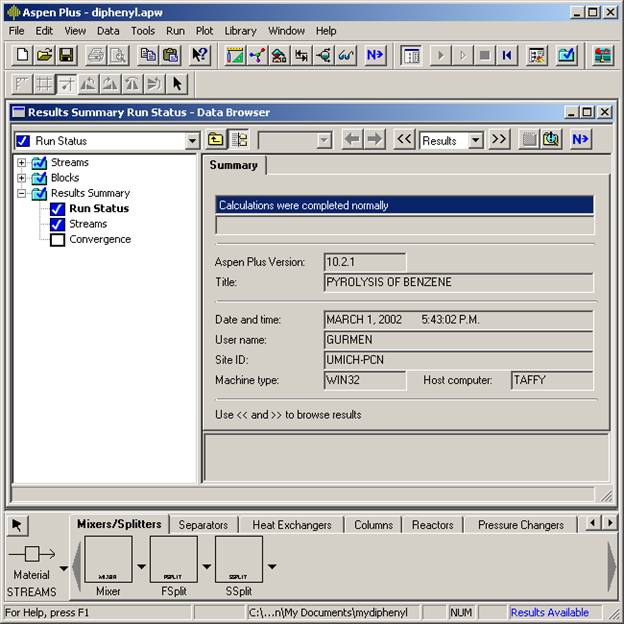Go up one folder level in Data Browser
Screen dimensions: 624x624
(215, 140)
